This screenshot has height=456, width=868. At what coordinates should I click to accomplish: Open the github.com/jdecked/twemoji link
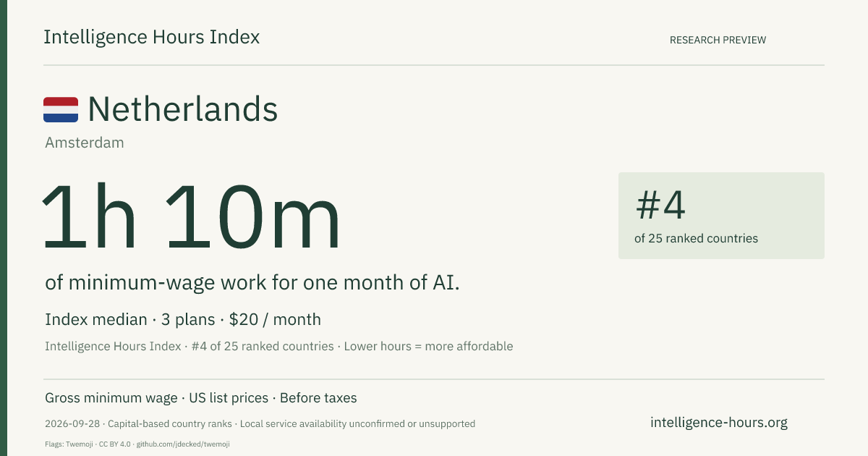tap(183, 444)
